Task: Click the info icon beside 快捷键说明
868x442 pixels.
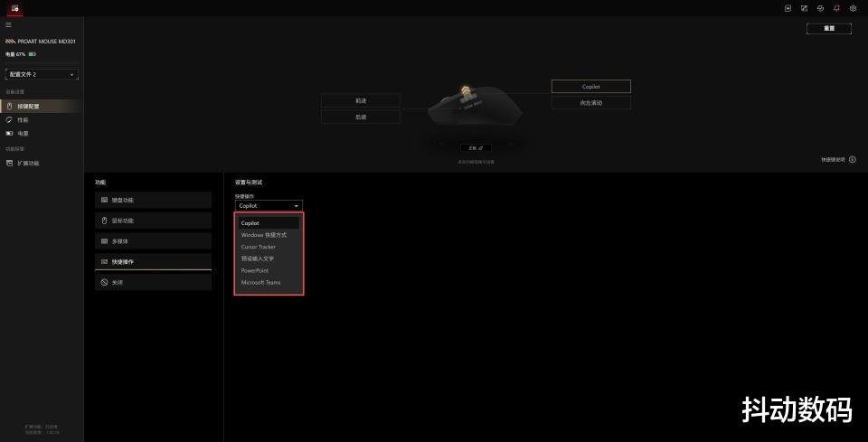Action: (x=853, y=160)
